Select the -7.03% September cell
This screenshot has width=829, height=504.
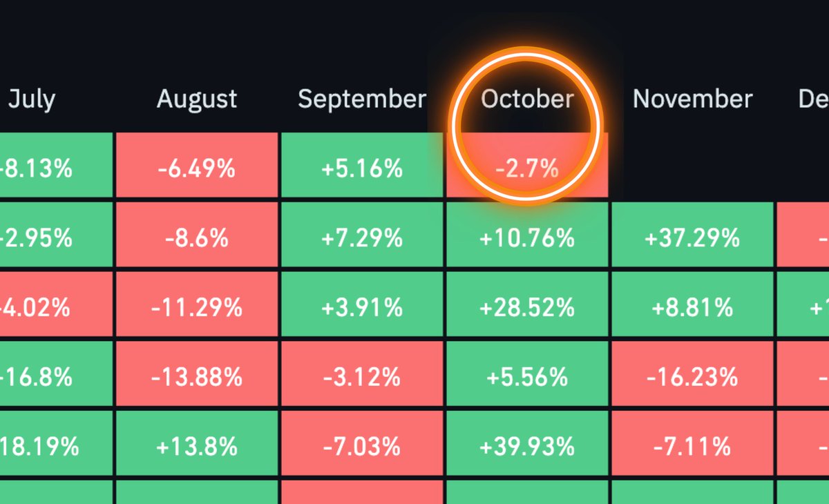click(x=362, y=446)
